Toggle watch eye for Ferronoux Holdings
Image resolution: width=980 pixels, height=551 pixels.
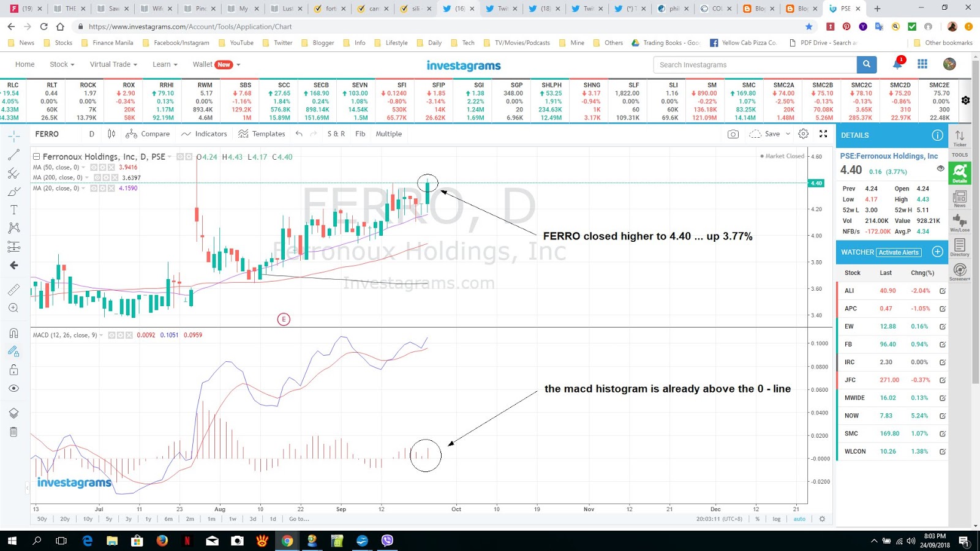[x=940, y=168]
